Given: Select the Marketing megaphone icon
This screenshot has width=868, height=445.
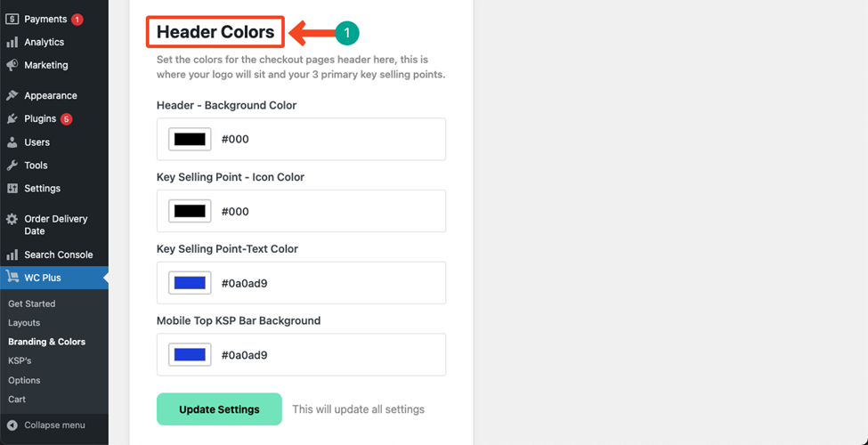Looking at the screenshot, I should [x=12, y=65].
